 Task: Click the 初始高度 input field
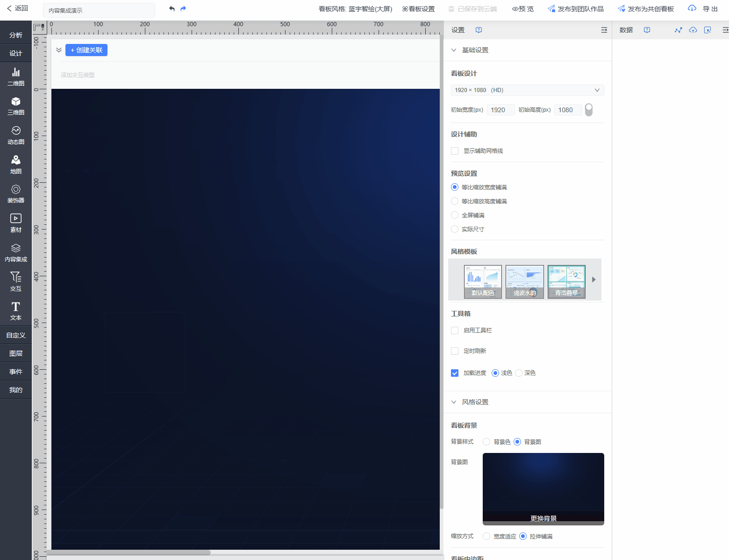(568, 110)
